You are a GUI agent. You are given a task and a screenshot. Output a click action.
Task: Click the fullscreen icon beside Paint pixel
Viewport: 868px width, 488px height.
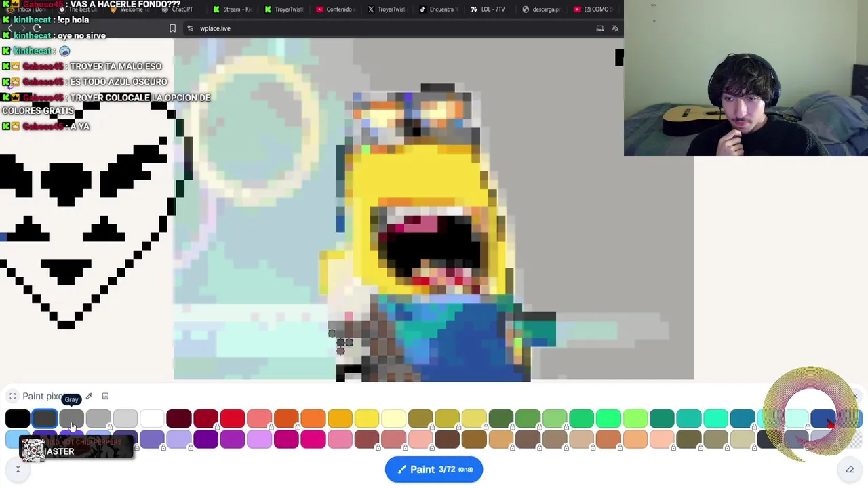12,396
